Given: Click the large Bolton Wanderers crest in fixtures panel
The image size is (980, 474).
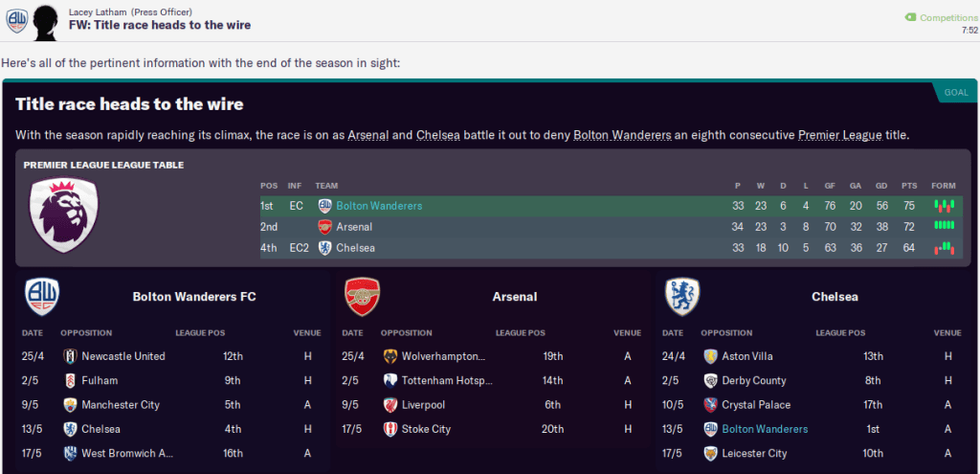Looking at the screenshot, I should tap(42, 297).
